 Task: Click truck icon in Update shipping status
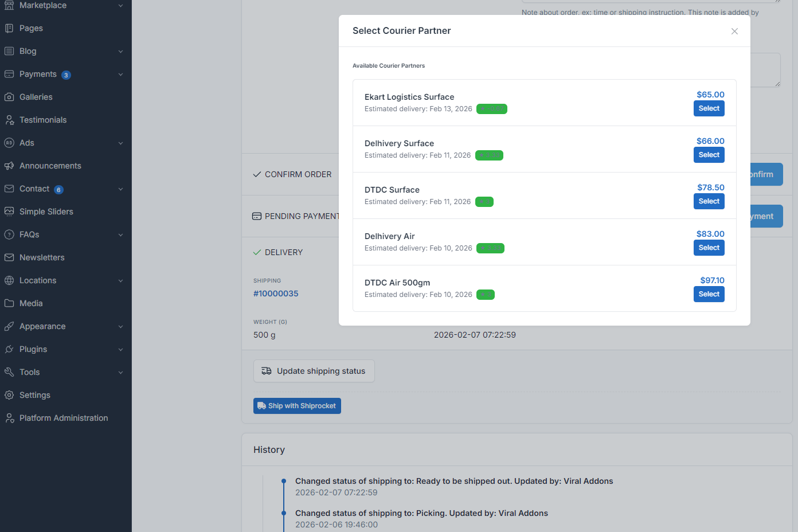pos(267,371)
